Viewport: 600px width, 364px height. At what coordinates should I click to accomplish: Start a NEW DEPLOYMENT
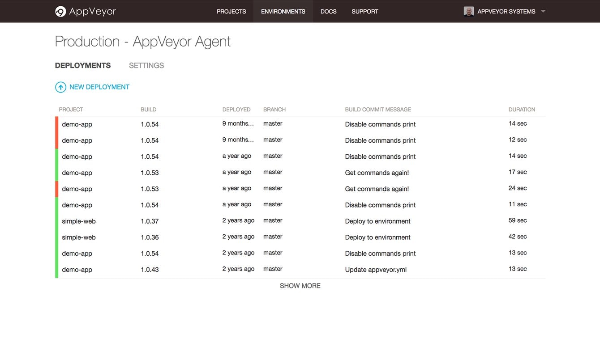tap(99, 87)
